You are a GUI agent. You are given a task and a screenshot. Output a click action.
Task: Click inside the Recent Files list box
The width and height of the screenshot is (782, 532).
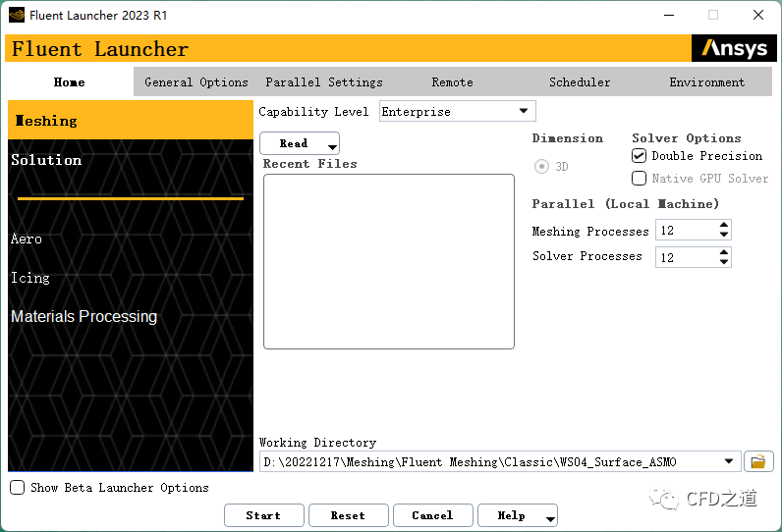[x=389, y=261]
